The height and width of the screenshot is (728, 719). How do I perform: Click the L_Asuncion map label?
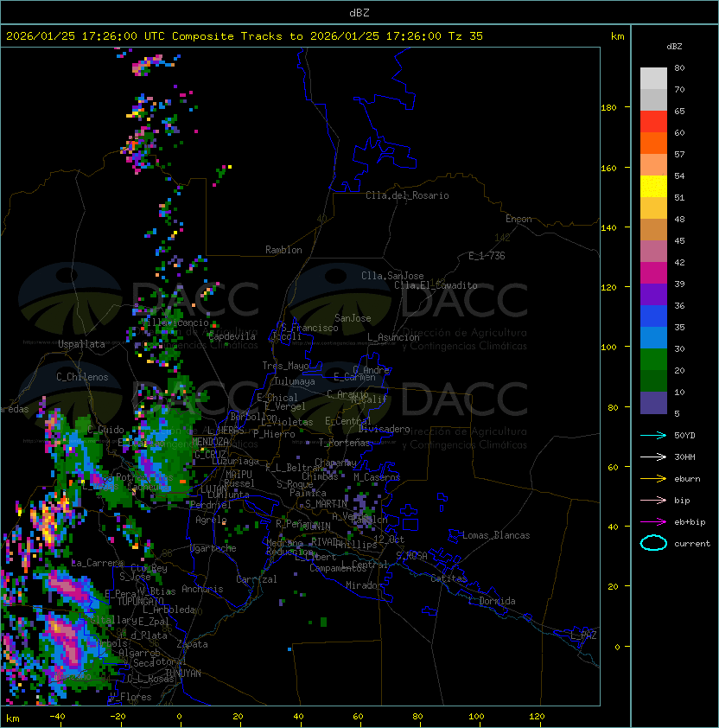tap(393, 337)
